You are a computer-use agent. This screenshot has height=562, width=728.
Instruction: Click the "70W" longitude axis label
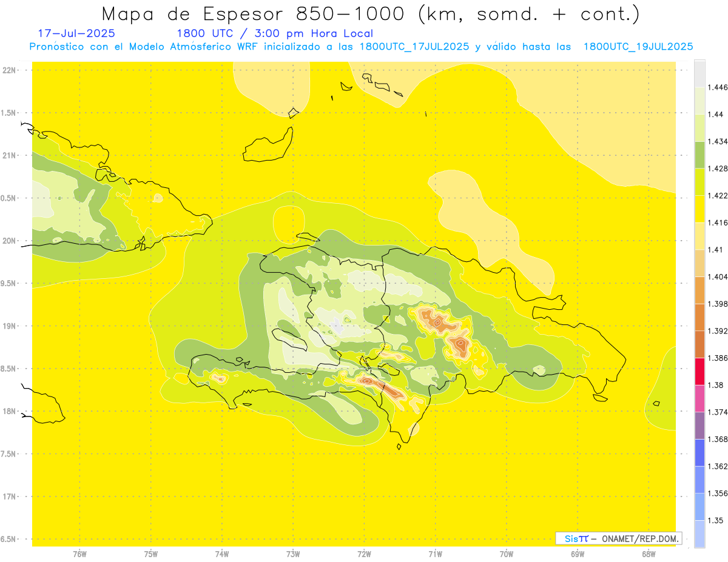(507, 555)
